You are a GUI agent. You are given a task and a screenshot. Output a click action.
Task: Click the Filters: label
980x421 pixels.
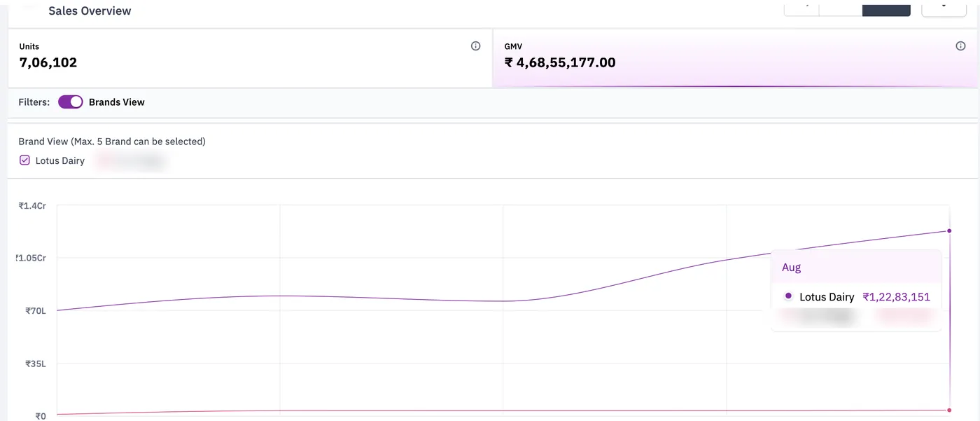tap(34, 102)
